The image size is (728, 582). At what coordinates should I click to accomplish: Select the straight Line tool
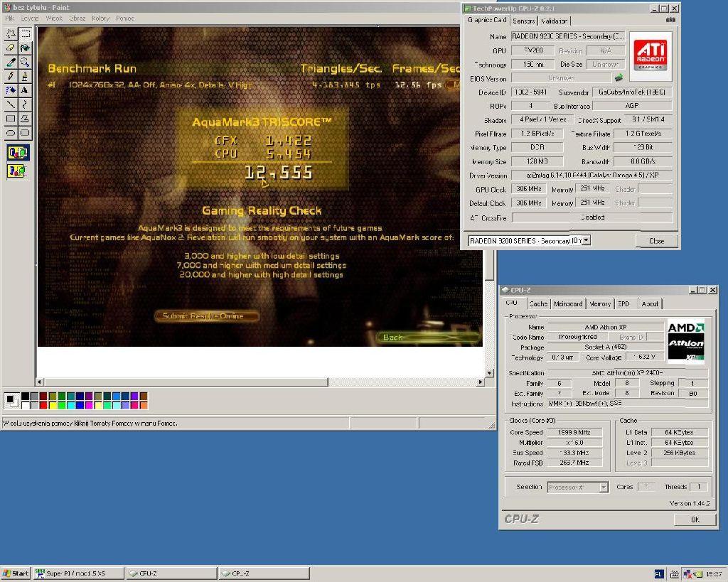tap(10, 104)
